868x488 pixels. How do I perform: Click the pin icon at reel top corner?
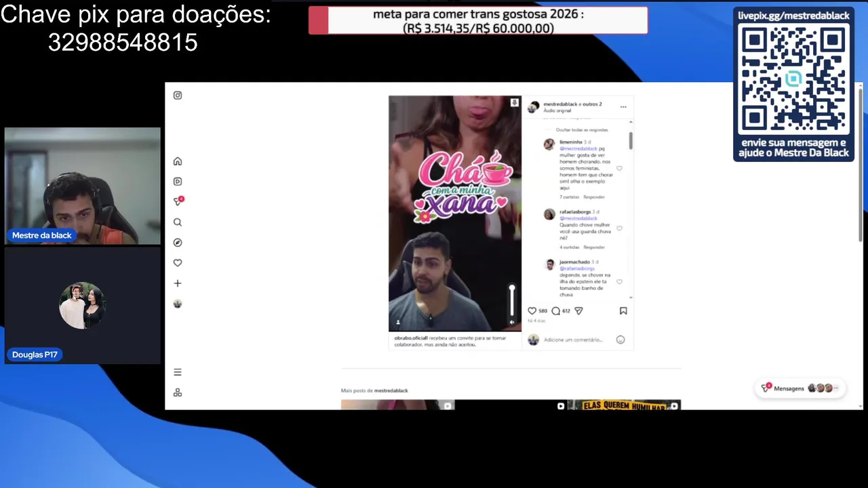point(514,103)
